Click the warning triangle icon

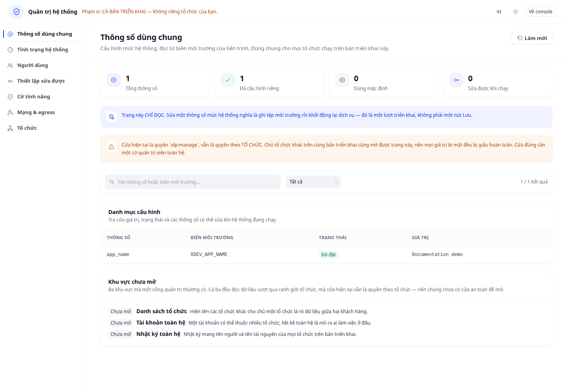[111, 147]
